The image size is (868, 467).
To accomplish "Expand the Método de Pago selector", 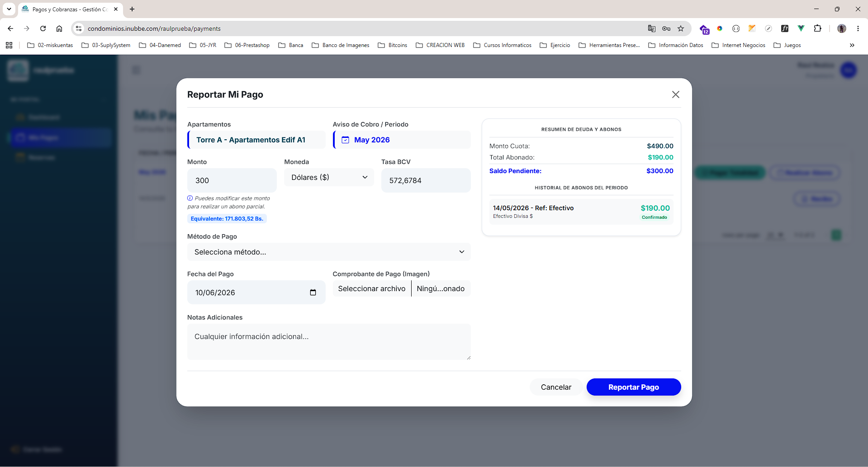I will (329, 252).
